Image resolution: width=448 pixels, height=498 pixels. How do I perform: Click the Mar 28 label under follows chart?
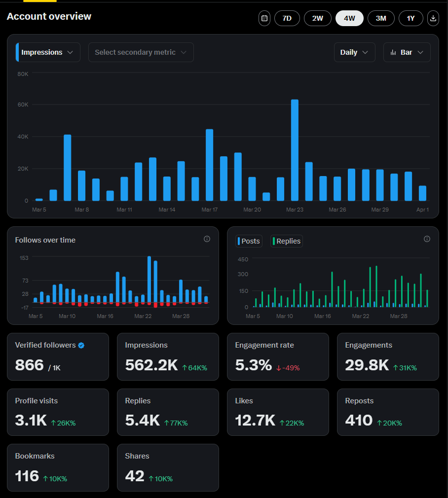click(181, 316)
